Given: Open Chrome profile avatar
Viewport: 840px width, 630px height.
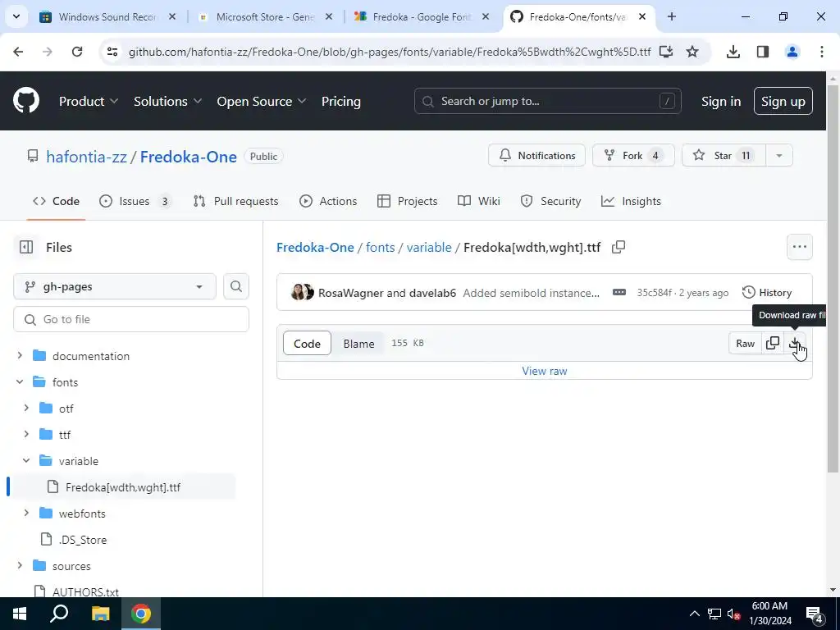Looking at the screenshot, I should click(792, 52).
